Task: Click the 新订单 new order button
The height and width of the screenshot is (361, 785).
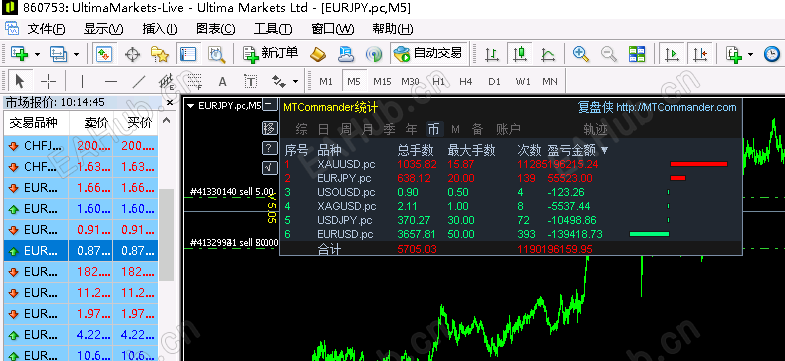Action: tap(271, 54)
